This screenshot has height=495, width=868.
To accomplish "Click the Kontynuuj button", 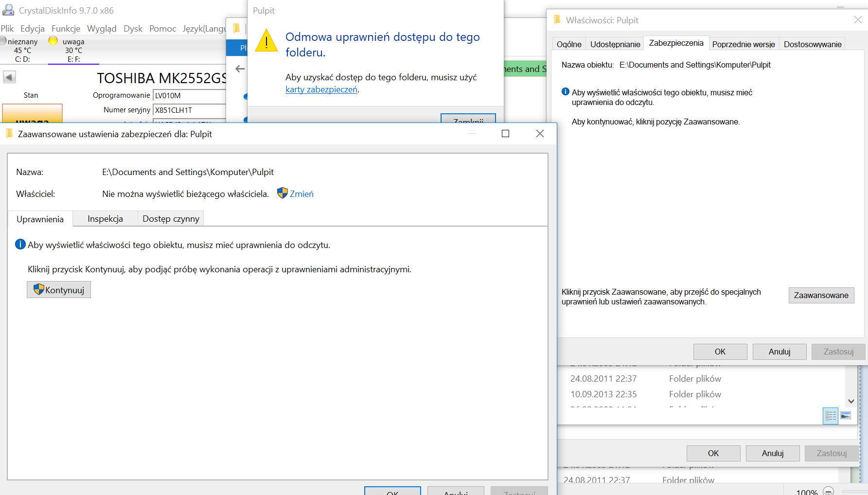I will 59,290.
